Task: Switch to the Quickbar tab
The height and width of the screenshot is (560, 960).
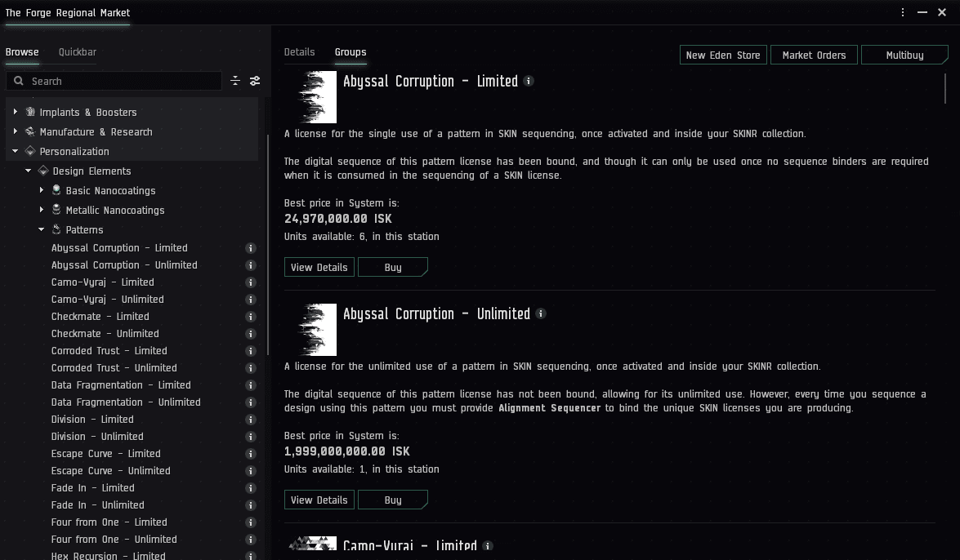Action: (x=77, y=52)
